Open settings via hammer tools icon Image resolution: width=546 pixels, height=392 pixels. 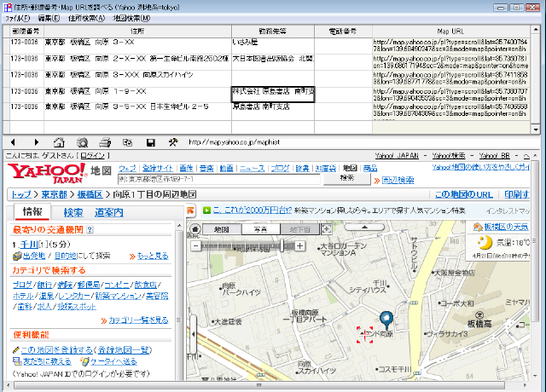(172, 142)
